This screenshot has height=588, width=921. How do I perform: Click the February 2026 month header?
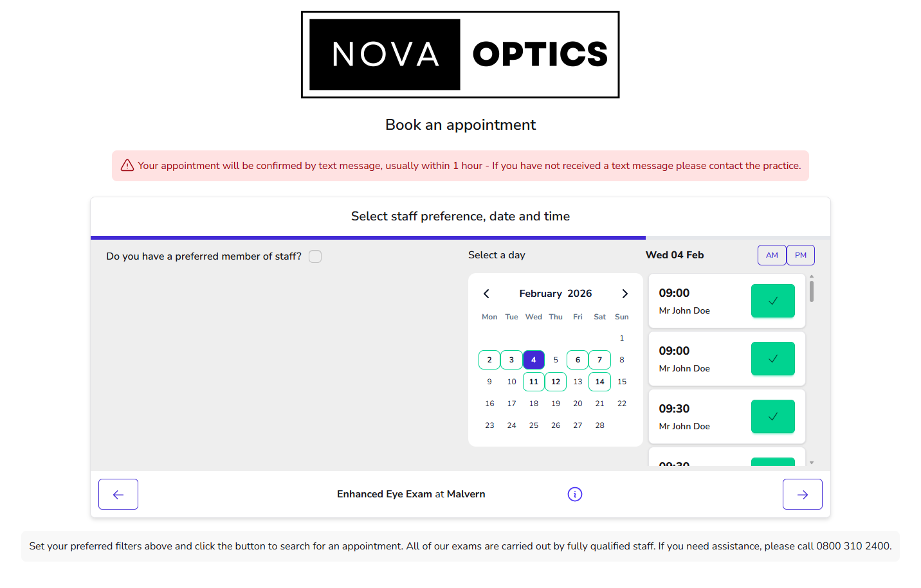(556, 294)
